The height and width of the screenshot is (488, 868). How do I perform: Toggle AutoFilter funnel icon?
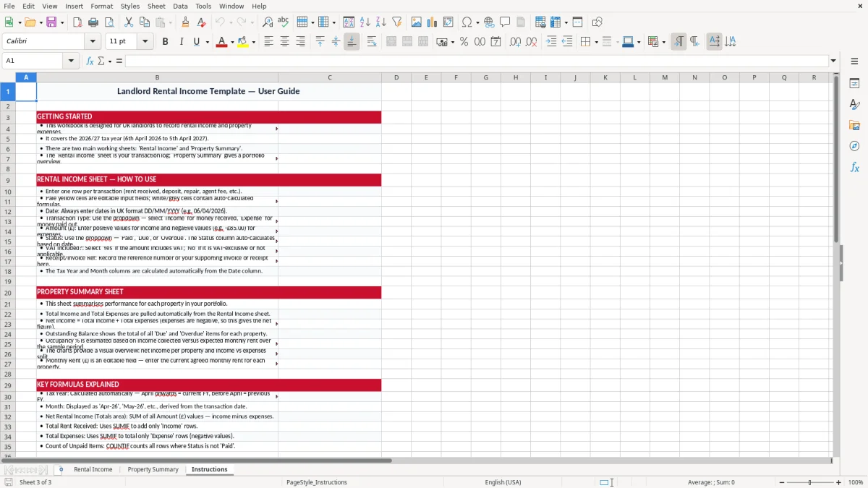397,22
